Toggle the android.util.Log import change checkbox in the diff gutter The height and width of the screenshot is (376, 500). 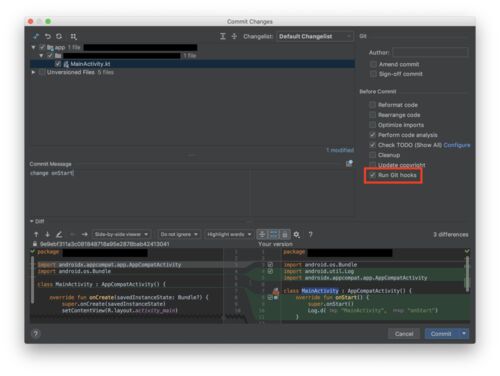pos(270,271)
